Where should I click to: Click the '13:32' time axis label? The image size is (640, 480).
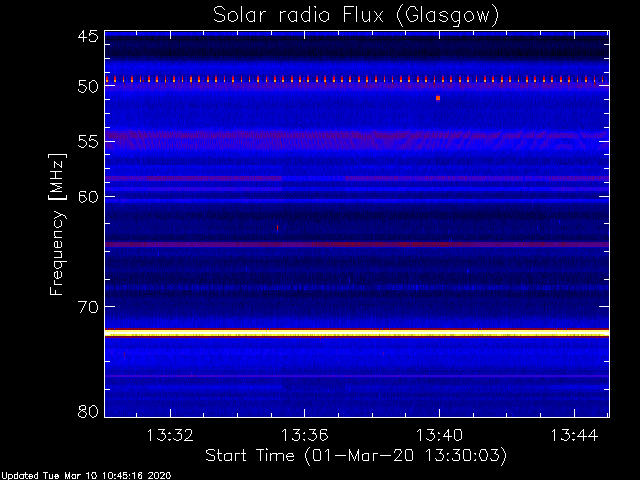pos(169,436)
